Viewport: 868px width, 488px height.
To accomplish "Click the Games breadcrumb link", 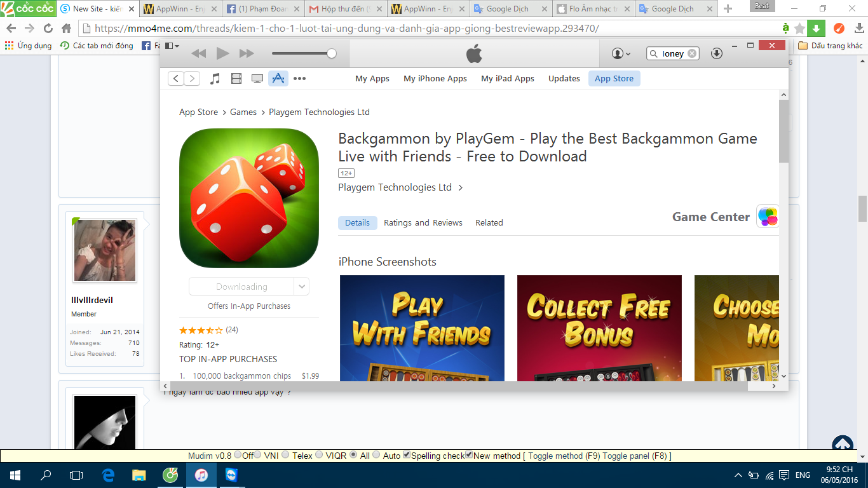I will tap(243, 112).
